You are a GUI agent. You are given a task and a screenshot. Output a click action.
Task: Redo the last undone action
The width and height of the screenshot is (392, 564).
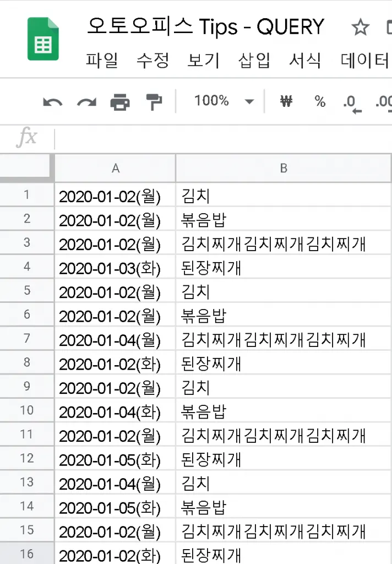86,102
